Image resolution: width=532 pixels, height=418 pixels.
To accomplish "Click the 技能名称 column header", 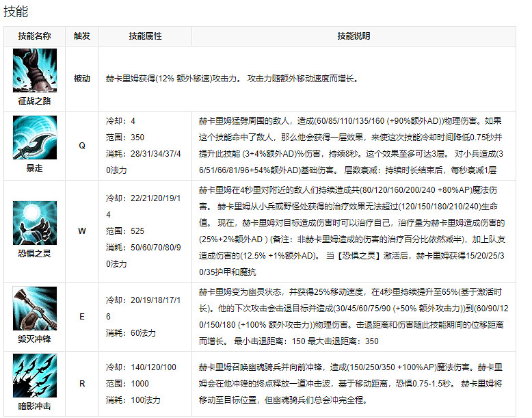I will (x=35, y=36).
